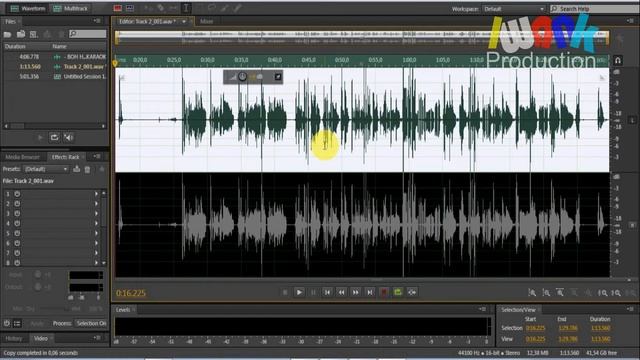Select the Lasso Selection tool
Screen dimensions: 640x360
pyautogui.click(x=211, y=8)
